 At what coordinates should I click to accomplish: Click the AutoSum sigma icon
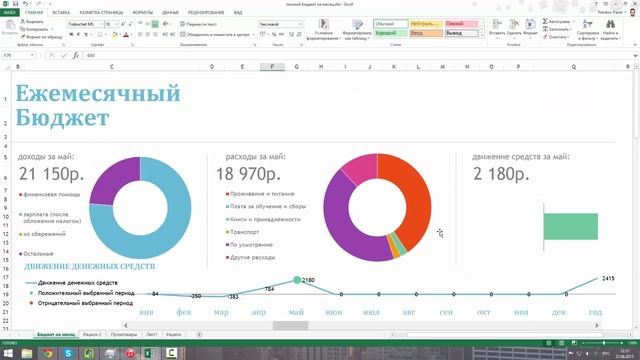[x=545, y=21]
